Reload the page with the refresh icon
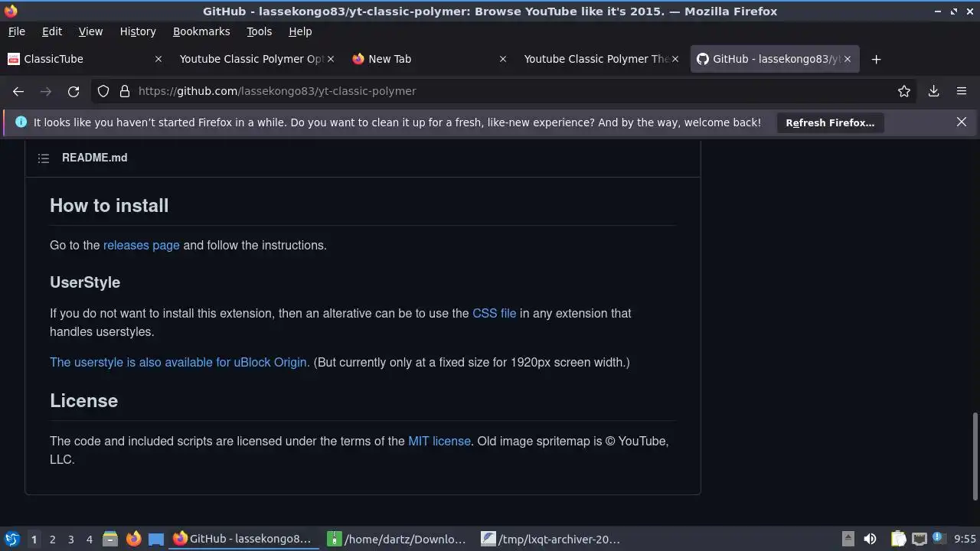Screen dimensions: 980x551 73,91
